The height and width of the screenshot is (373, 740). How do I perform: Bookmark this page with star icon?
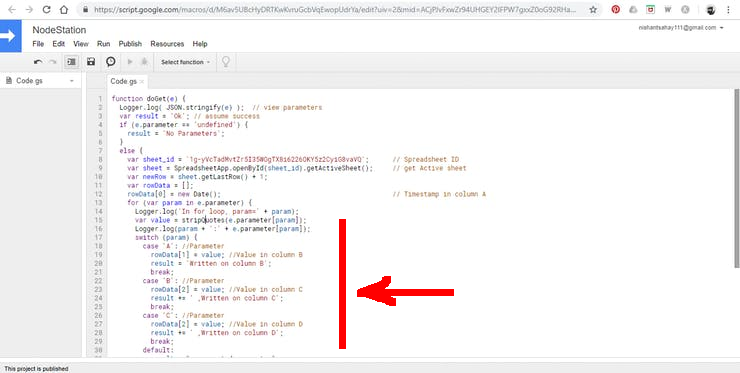593,9
